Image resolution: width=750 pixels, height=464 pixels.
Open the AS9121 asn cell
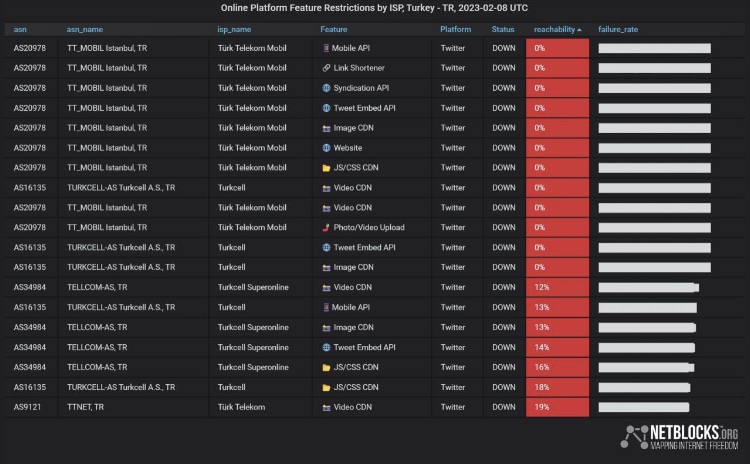(x=30, y=407)
